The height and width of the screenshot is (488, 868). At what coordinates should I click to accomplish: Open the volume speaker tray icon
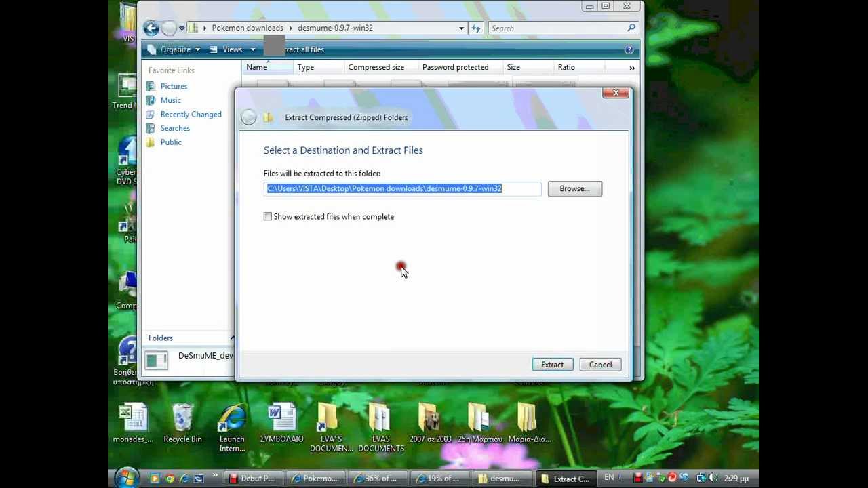coord(713,478)
